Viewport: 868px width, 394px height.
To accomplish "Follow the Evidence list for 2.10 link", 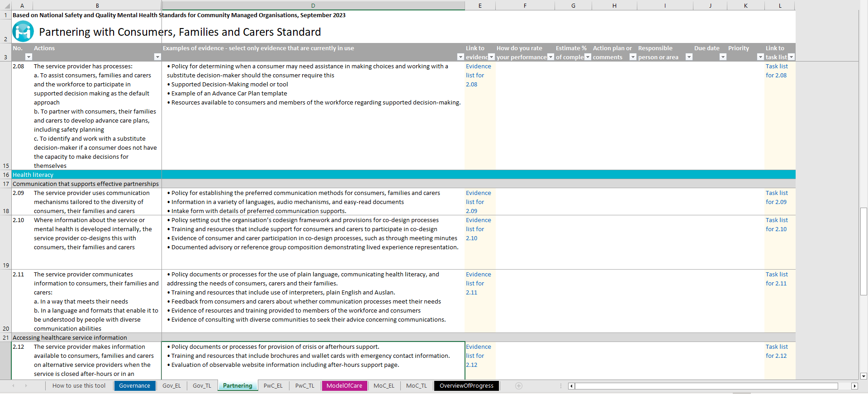I will click(478, 229).
